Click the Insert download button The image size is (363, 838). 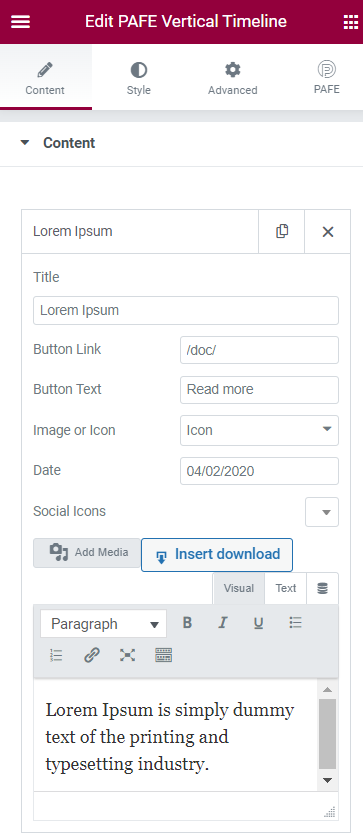click(x=217, y=555)
